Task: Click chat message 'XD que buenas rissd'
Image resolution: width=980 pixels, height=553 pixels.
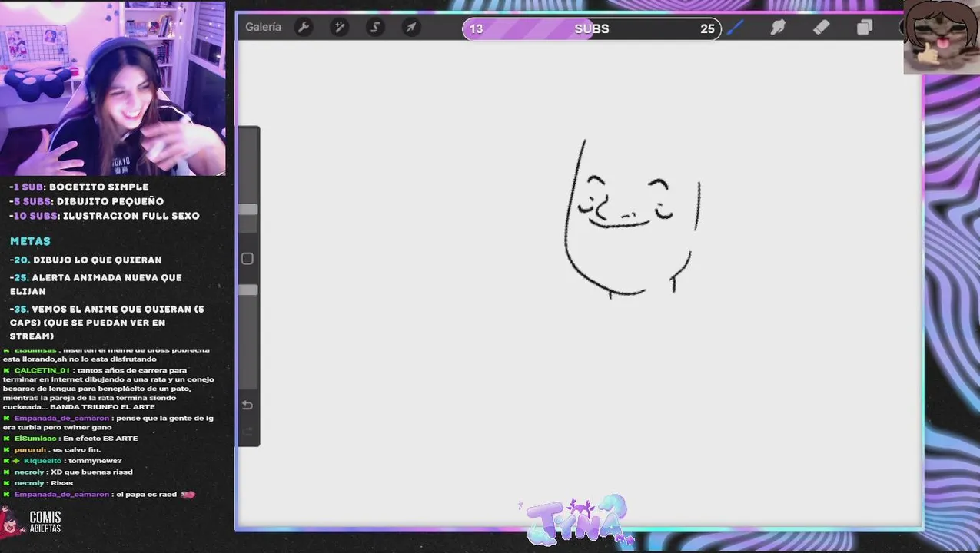Action: (91, 472)
